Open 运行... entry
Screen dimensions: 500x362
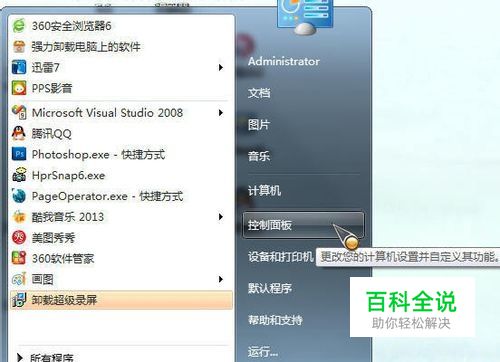(x=263, y=351)
